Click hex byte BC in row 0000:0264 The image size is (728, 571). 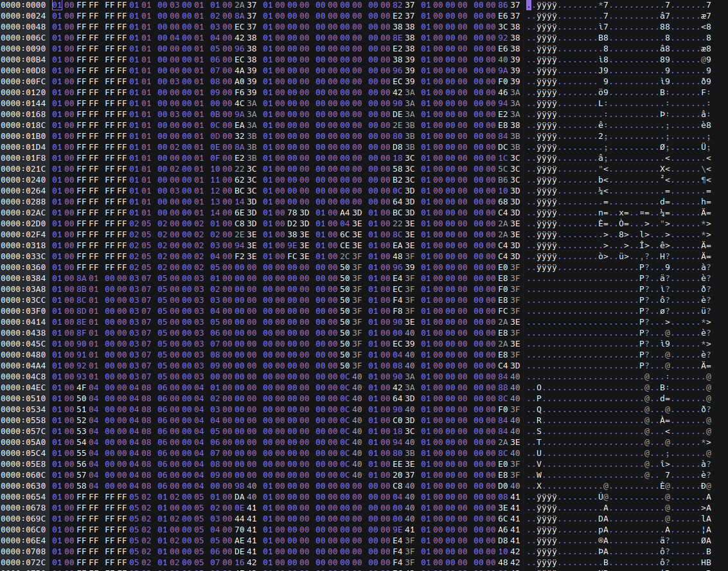click(x=240, y=191)
